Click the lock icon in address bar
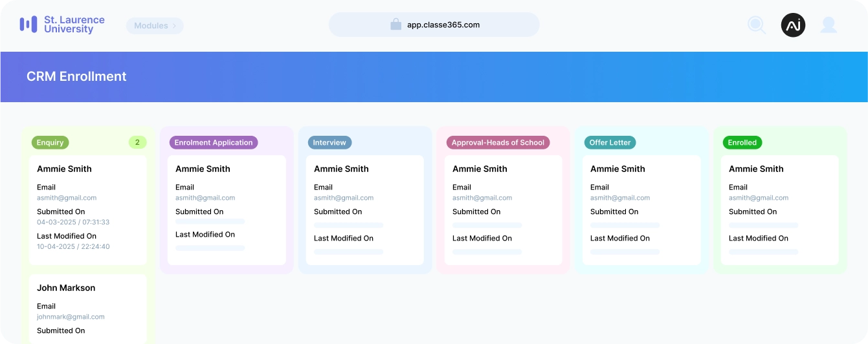Image resolution: width=868 pixels, height=344 pixels. point(395,25)
